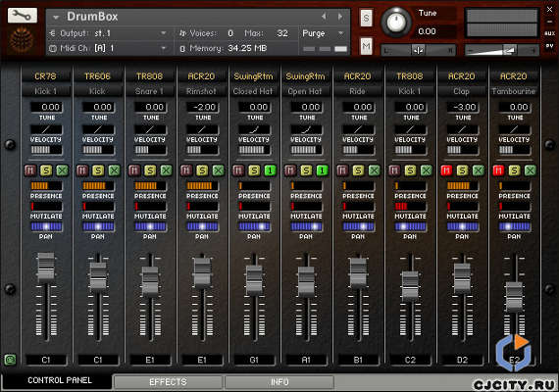Solo the DrumBox instrument with S button
This screenshot has height=392, width=559.
tap(366, 18)
